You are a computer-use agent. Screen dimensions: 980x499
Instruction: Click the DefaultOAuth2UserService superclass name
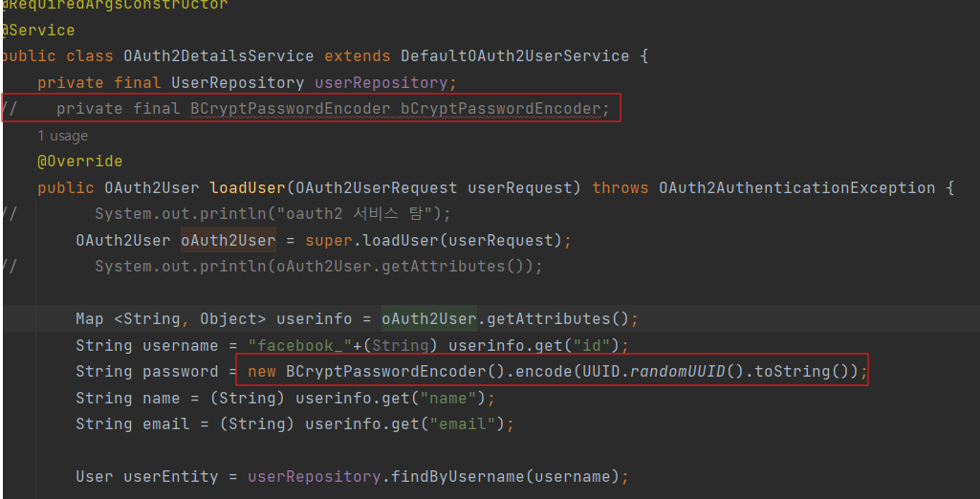(x=515, y=56)
